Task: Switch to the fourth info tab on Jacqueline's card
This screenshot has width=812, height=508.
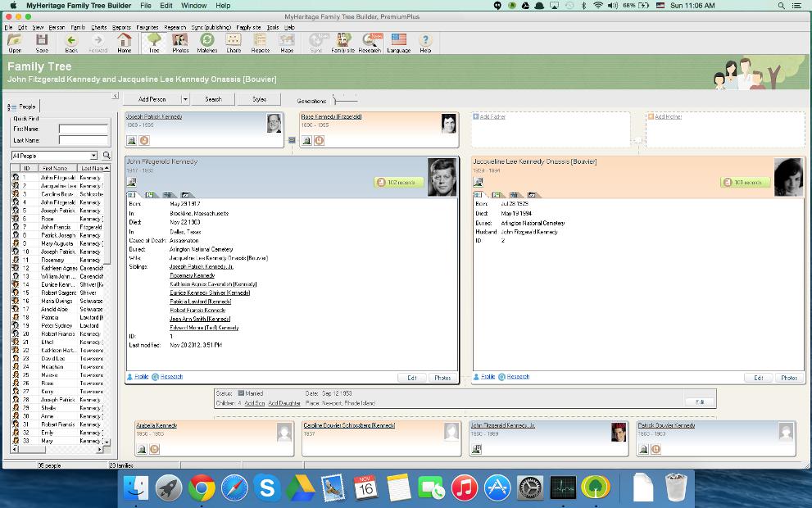Action: click(x=533, y=195)
